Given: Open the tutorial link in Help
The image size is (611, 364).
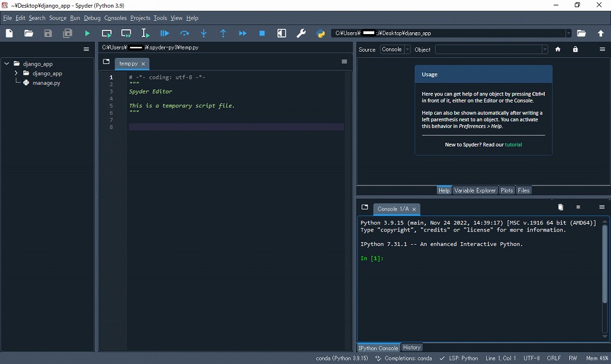Looking at the screenshot, I should coord(513,144).
